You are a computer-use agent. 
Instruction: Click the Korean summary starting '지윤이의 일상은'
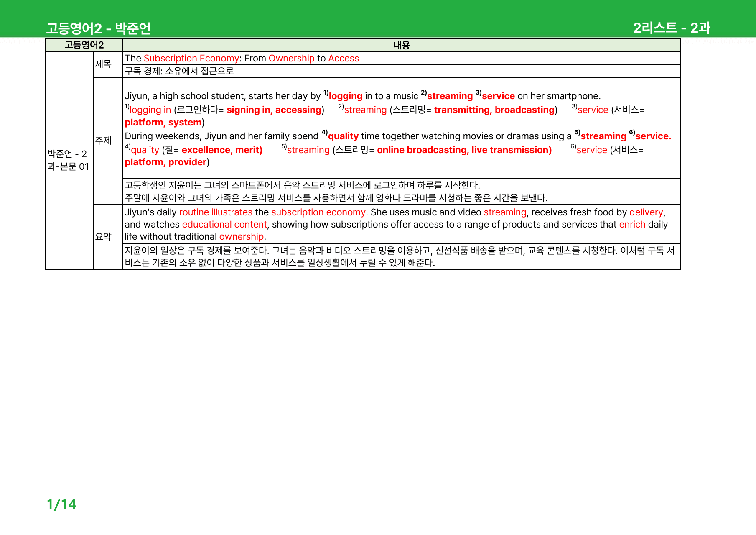click(400, 256)
